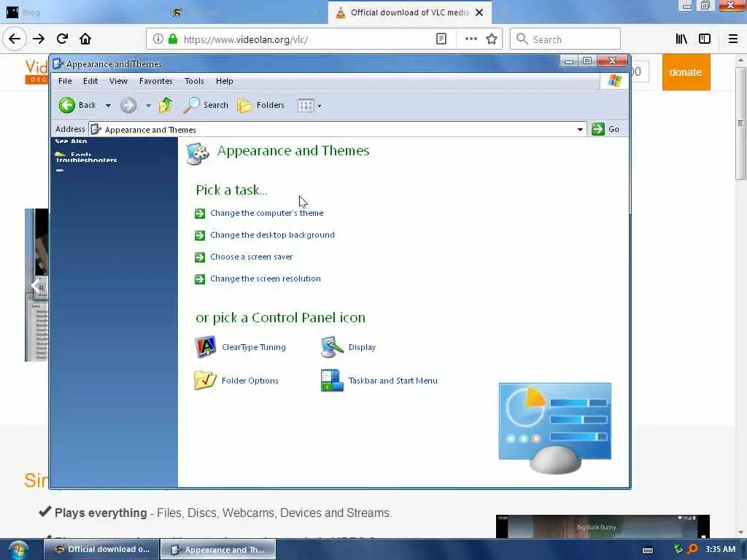Click the Troubleshooters sidebar heading
Image resolution: width=747 pixels, height=560 pixels.
pyautogui.click(x=86, y=160)
